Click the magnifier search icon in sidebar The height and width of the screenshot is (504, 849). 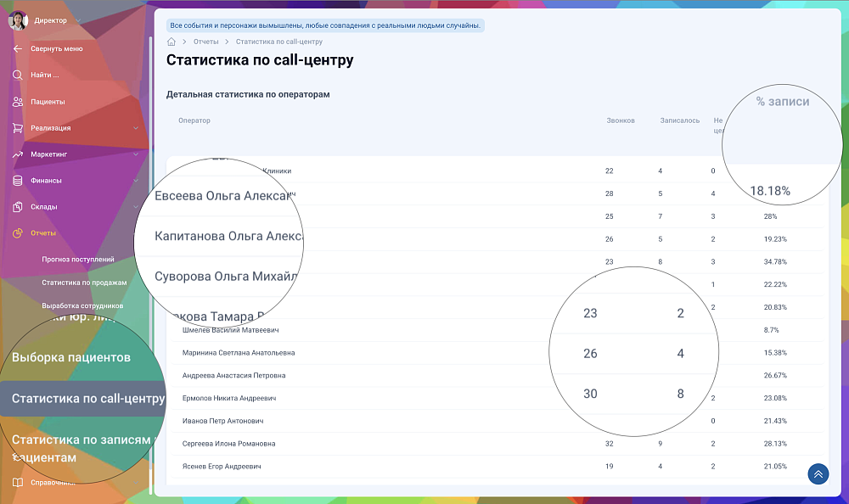tap(18, 76)
